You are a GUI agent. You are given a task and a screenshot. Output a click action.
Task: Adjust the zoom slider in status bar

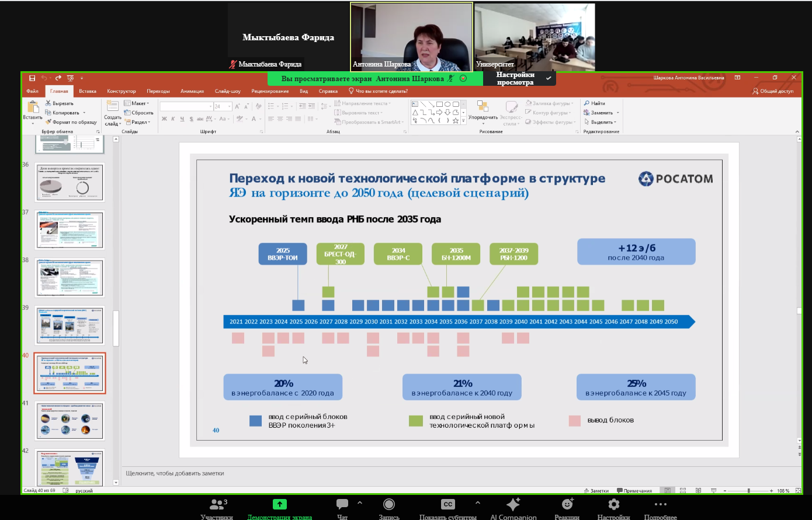click(x=749, y=491)
